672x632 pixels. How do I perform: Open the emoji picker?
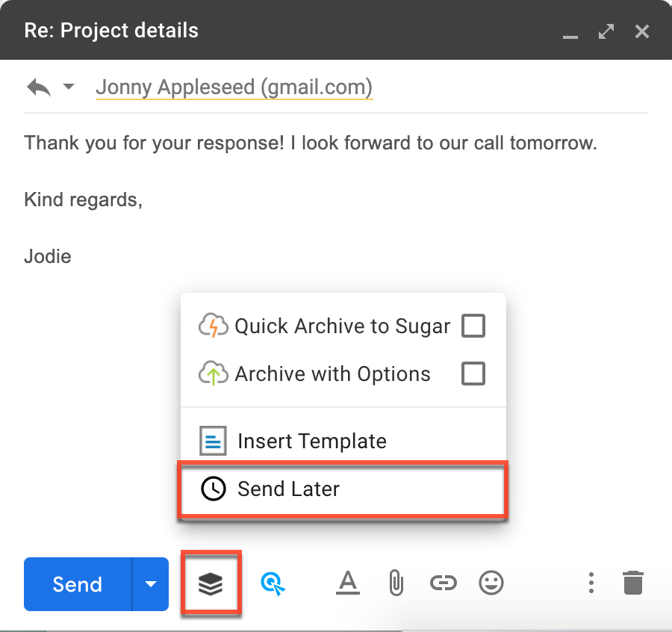(491, 583)
